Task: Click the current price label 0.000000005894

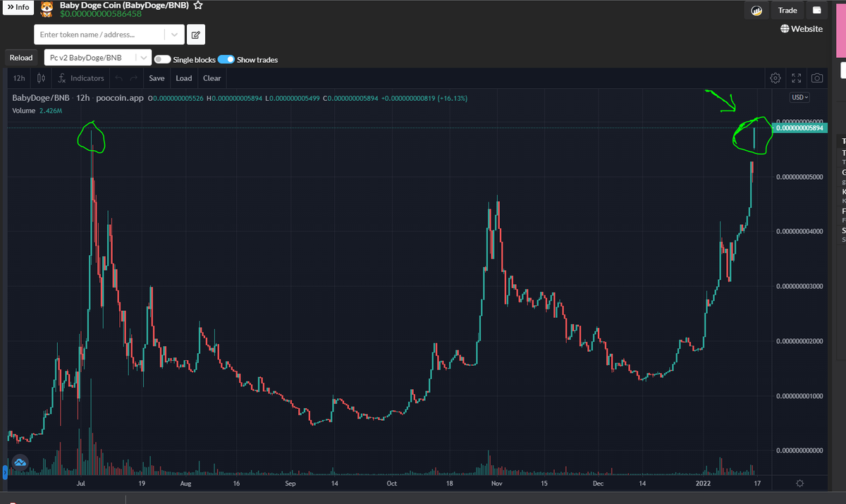Action: (800, 128)
